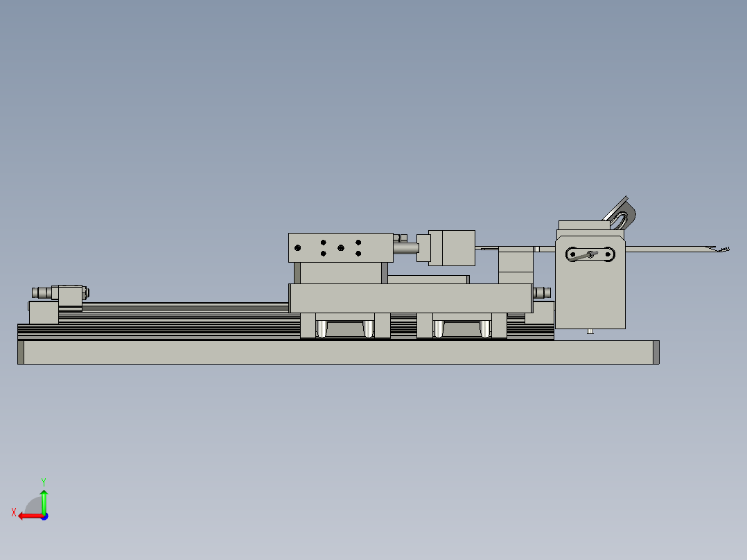Viewport: 747px width, 560px height.
Task: Click the blue Z axis dot of the triad
Action: (45, 516)
